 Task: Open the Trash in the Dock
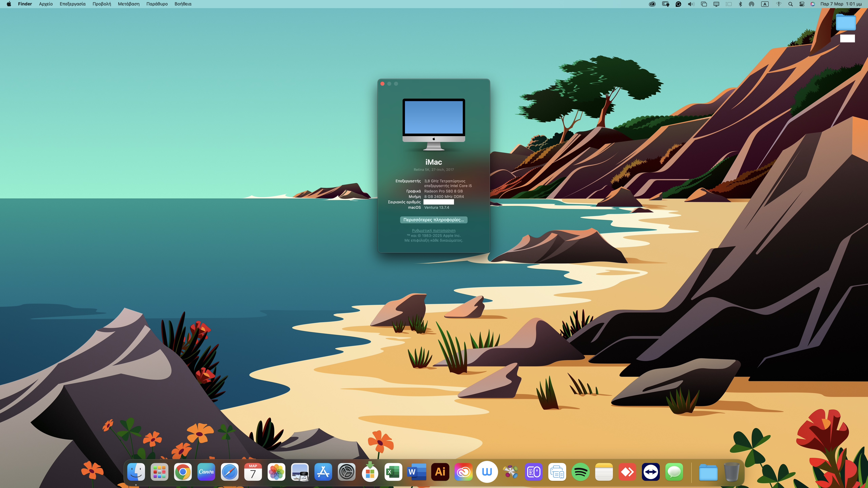732,472
